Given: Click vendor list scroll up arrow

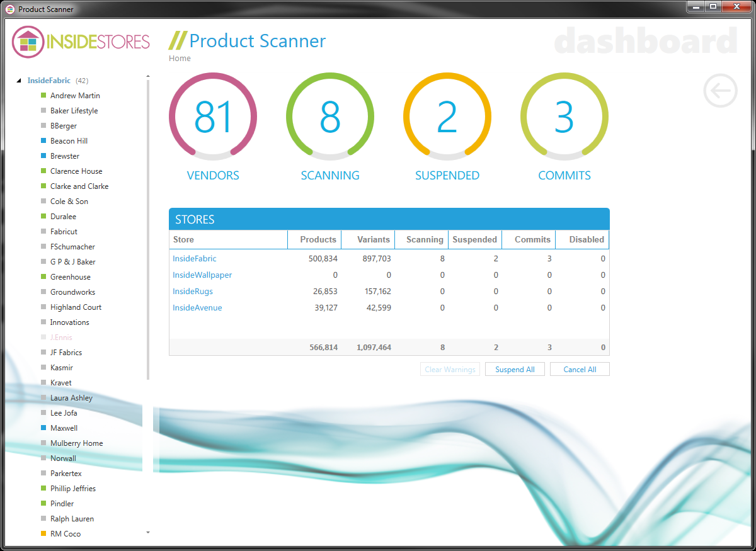Looking at the screenshot, I should [x=148, y=76].
